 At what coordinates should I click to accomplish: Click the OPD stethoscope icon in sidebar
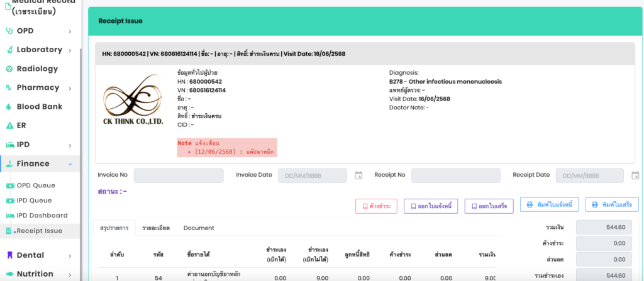(x=9, y=31)
